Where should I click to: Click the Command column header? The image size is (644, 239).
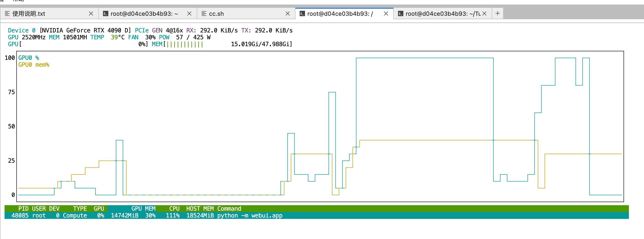pos(229,209)
